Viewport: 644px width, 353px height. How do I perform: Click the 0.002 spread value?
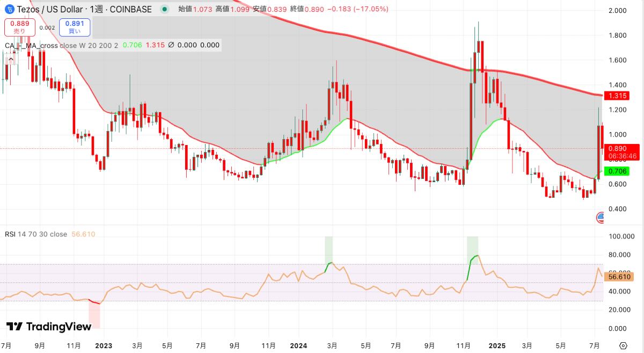47,27
